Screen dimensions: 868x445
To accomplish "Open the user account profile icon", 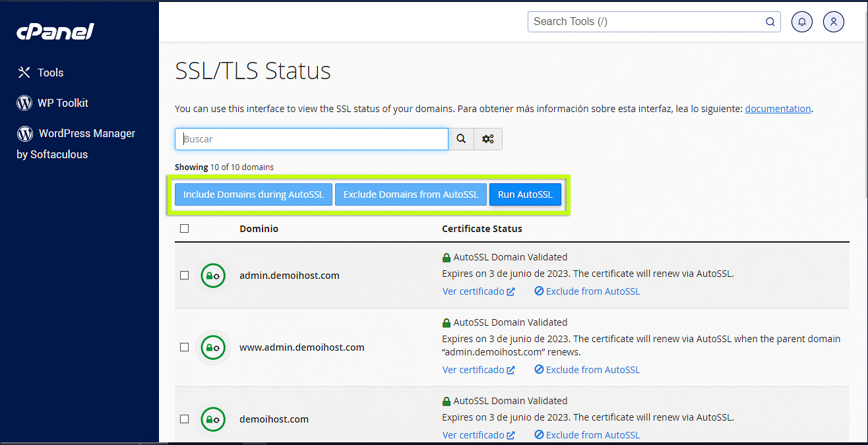I will pyautogui.click(x=833, y=21).
